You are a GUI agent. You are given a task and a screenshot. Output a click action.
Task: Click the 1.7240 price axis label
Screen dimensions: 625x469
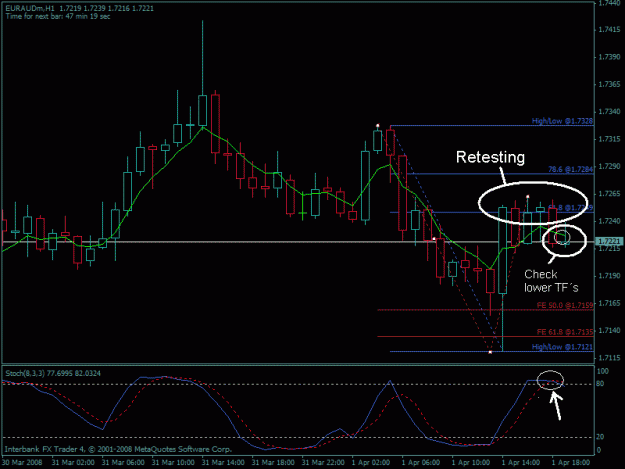click(609, 221)
